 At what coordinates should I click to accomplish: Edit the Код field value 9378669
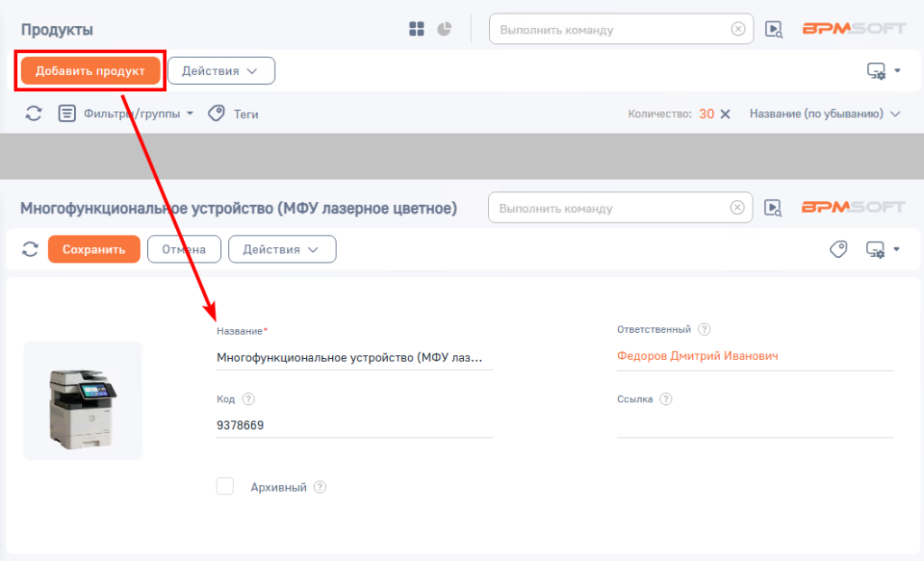click(355, 426)
